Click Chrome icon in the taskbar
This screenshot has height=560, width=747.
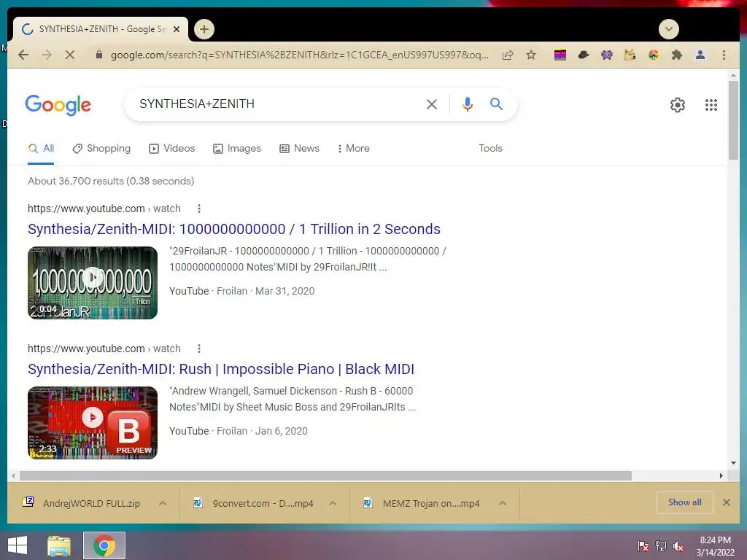tap(104, 545)
